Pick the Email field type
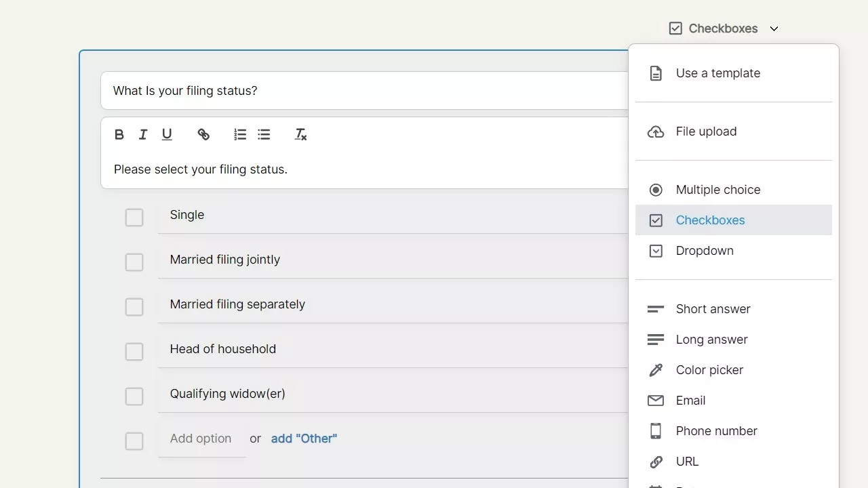The width and height of the screenshot is (868, 488). [690, 401]
